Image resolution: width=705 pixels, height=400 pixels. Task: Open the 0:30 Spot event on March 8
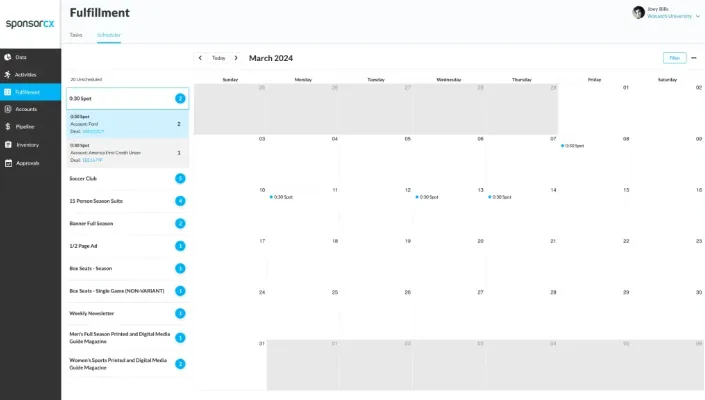click(572, 146)
